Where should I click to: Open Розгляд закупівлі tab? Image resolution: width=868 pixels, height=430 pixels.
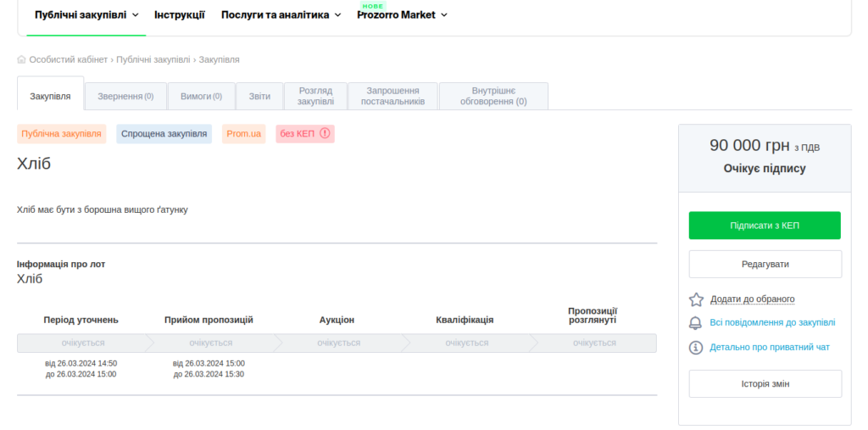click(315, 97)
